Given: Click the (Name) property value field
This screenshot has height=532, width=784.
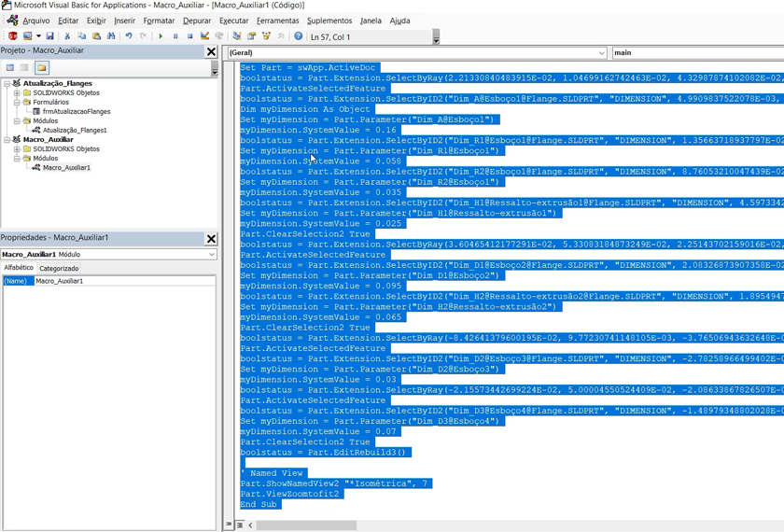Looking at the screenshot, I should (x=123, y=281).
